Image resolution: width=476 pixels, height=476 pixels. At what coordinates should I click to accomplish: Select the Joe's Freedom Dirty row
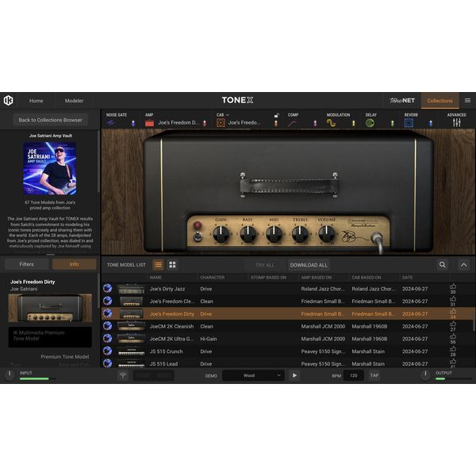coord(287,313)
